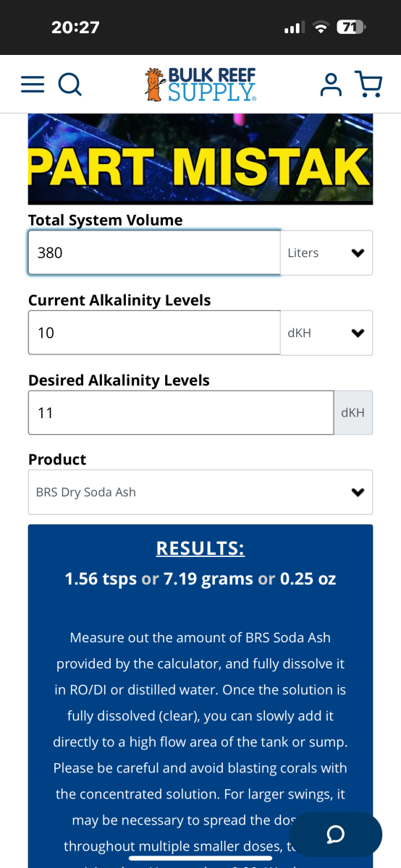Tap the battery indicator in status bar
The image size is (401, 868).
351,27
